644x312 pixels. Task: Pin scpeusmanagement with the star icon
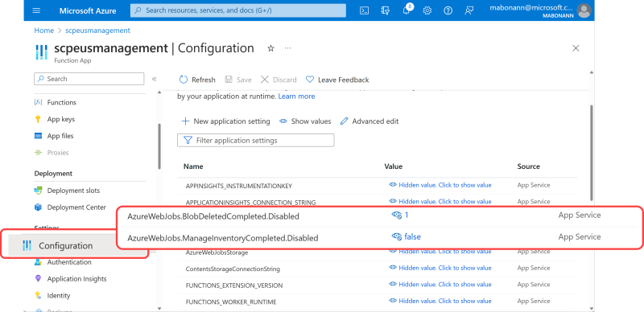[270, 48]
